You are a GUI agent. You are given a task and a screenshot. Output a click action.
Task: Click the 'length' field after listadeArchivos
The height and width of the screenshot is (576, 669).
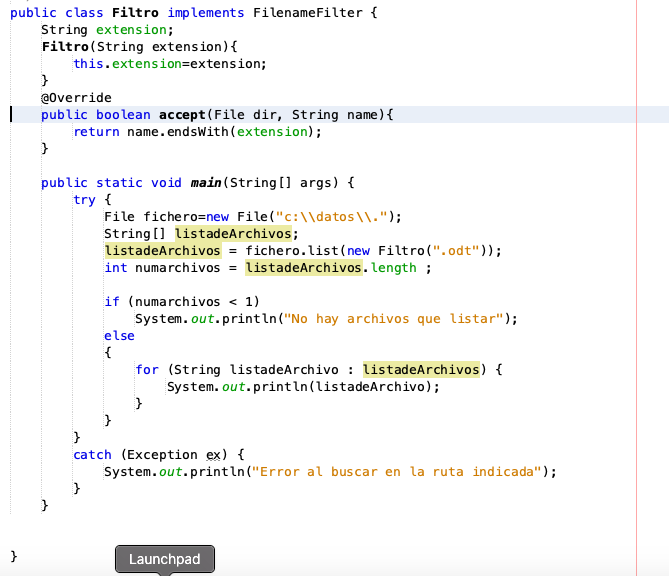(393, 268)
